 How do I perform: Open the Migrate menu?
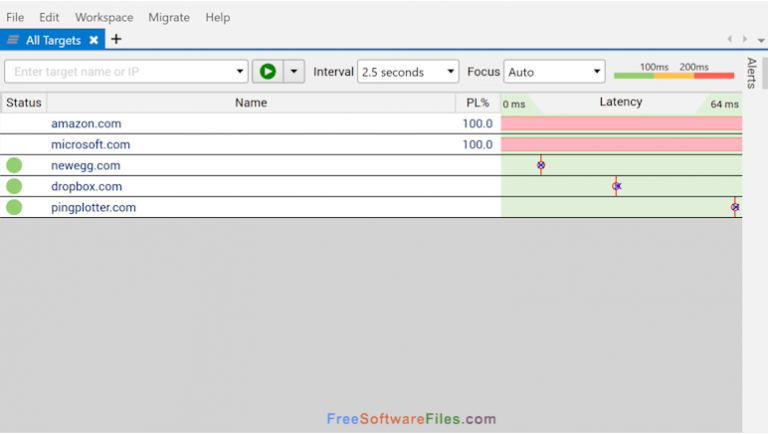tap(169, 17)
